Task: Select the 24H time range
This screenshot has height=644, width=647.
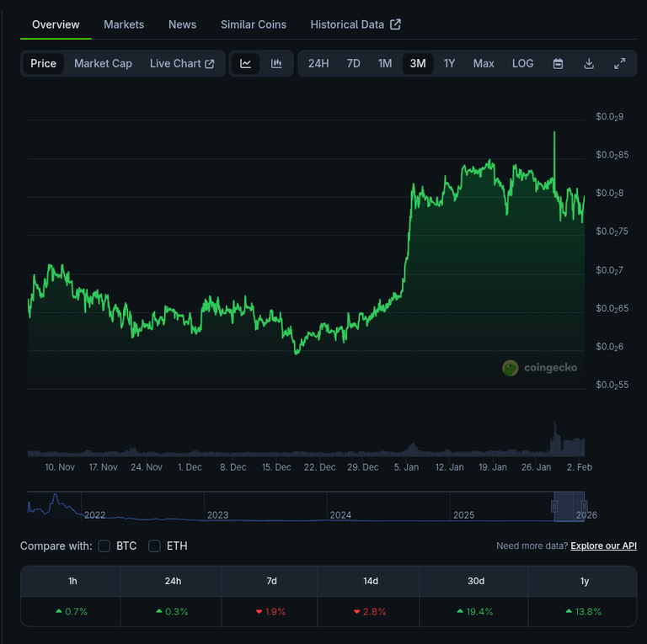Action: point(318,64)
